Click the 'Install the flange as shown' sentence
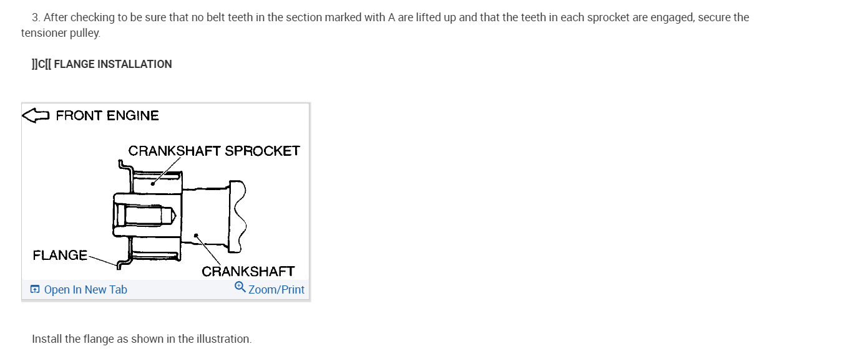The height and width of the screenshot is (354, 868). pyautogui.click(x=142, y=339)
